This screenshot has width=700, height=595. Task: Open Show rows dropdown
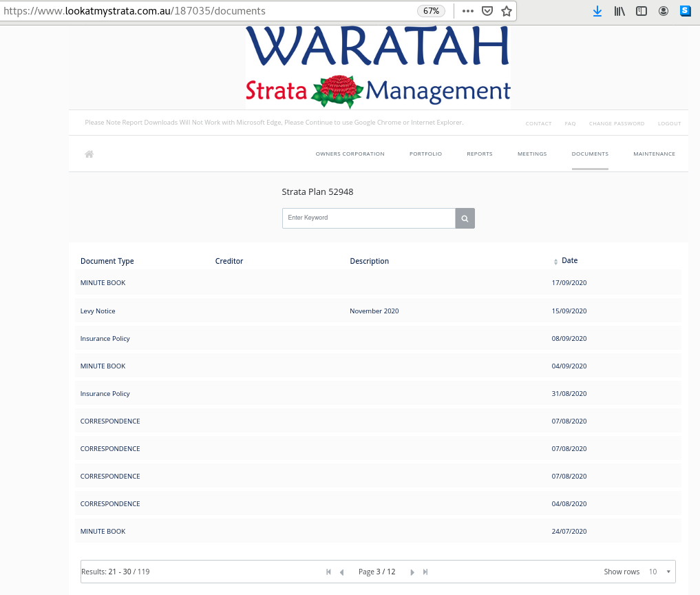(660, 572)
